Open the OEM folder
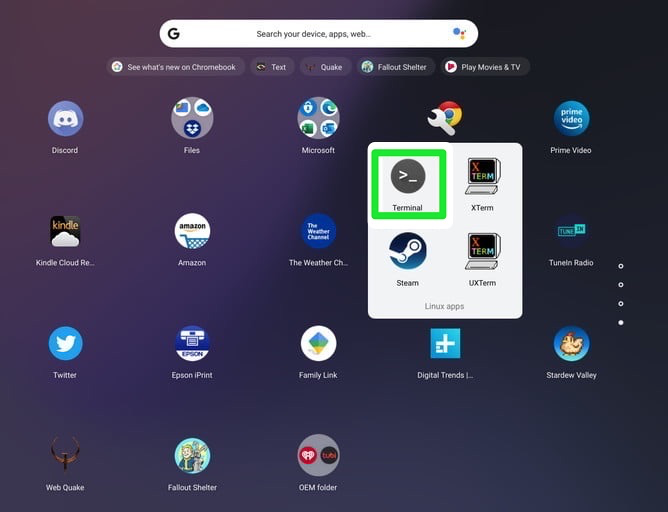This screenshot has width=668, height=512. coord(318,455)
